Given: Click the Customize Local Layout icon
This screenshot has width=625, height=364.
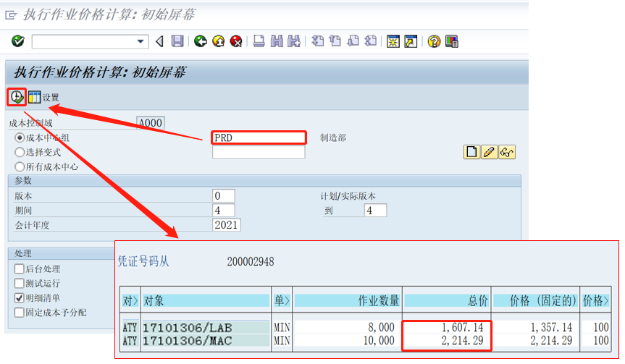Looking at the screenshot, I should [452, 41].
